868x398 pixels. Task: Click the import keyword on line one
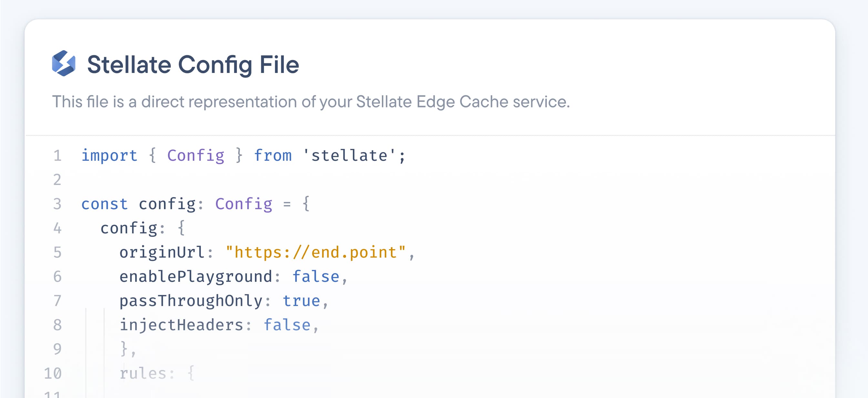pos(109,156)
